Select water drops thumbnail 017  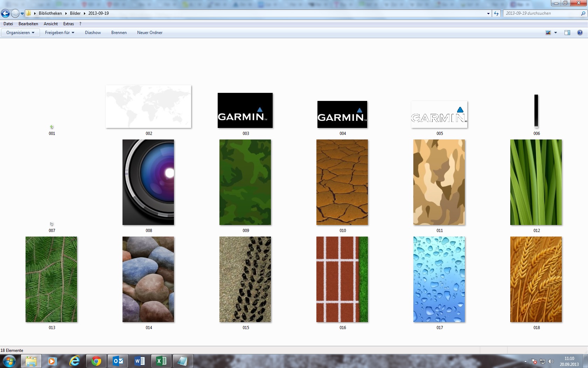coord(439,279)
